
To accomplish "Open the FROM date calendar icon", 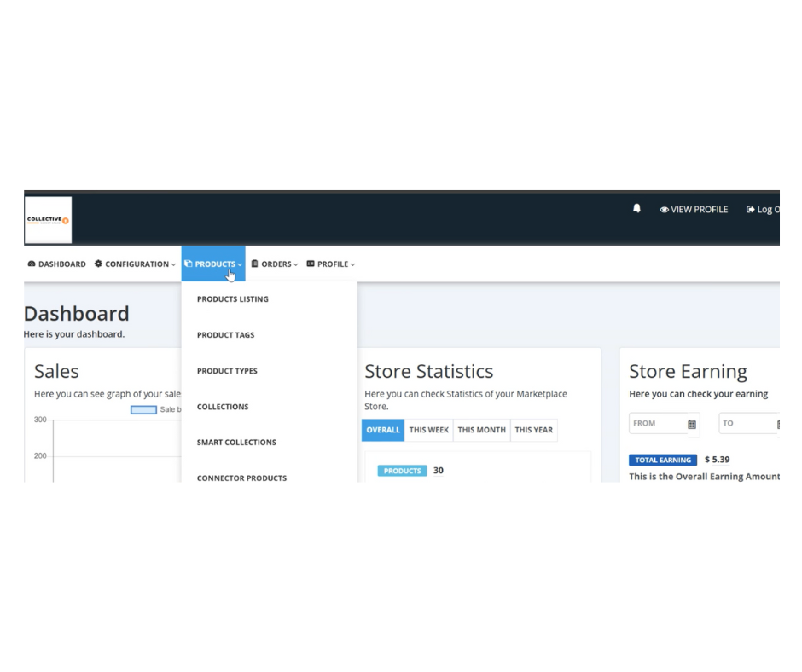I will (x=692, y=424).
